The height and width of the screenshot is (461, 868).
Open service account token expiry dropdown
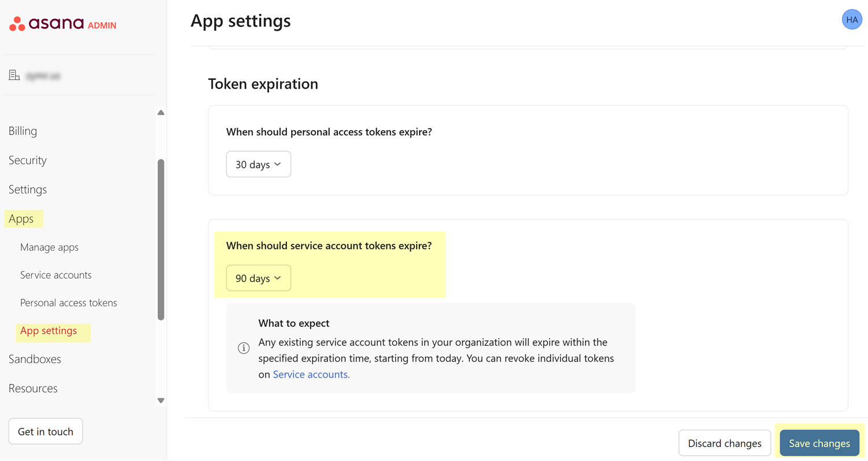click(x=258, y=279)
